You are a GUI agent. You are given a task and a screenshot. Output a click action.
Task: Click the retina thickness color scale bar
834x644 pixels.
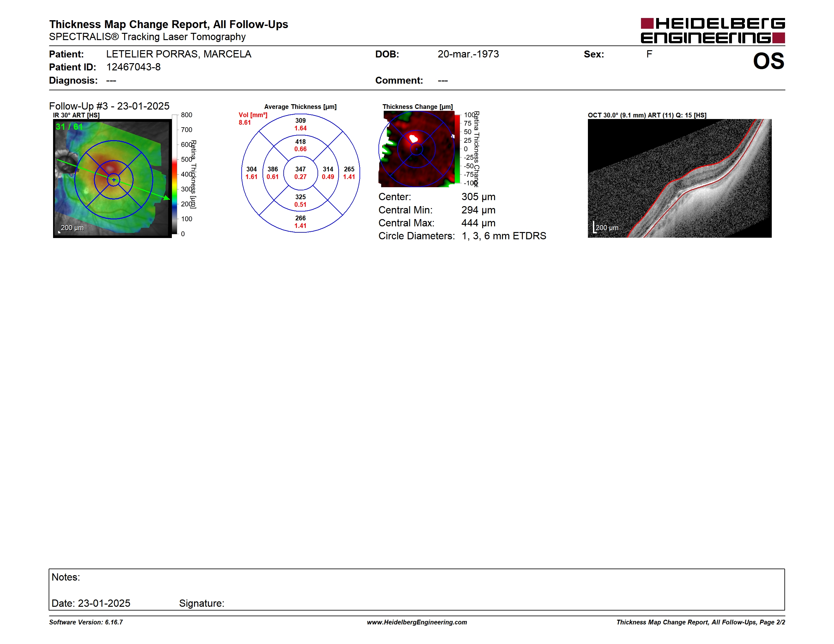(x=174, y=174)
